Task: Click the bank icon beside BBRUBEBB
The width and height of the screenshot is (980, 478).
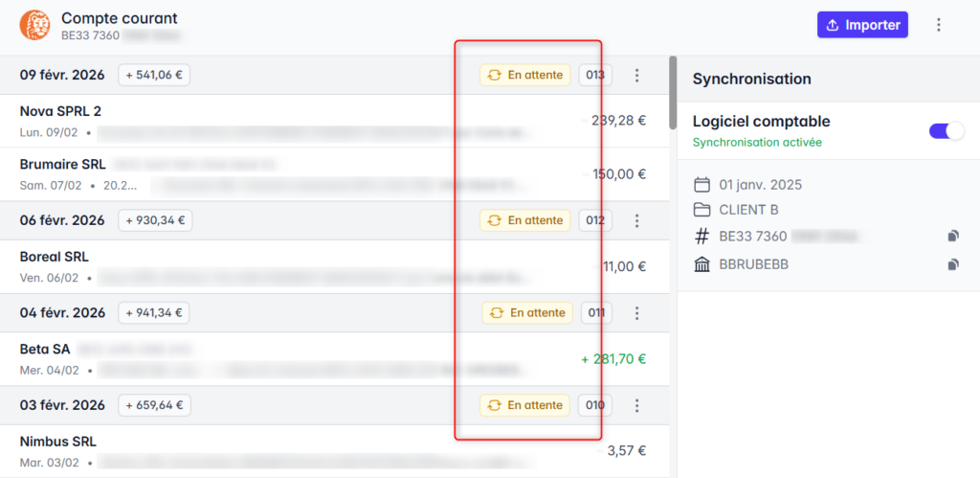Action: (x=702, y=264)
